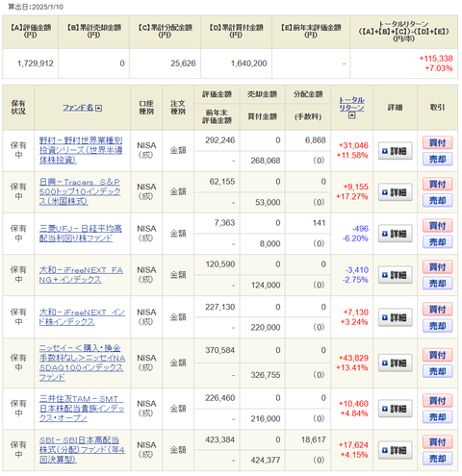Open the SBI日本高配当株式(分配)ファンド link

click(82, 450)
